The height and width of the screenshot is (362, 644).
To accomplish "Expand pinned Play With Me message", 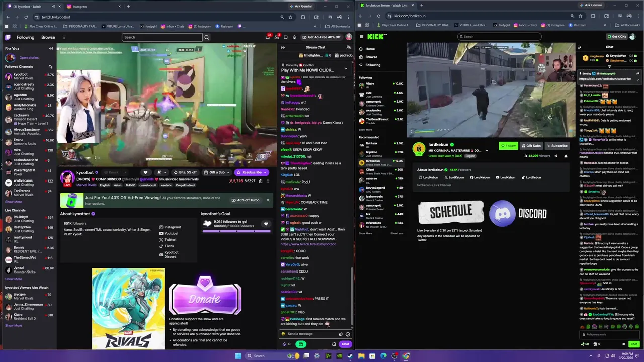I will tap(345, 69).
